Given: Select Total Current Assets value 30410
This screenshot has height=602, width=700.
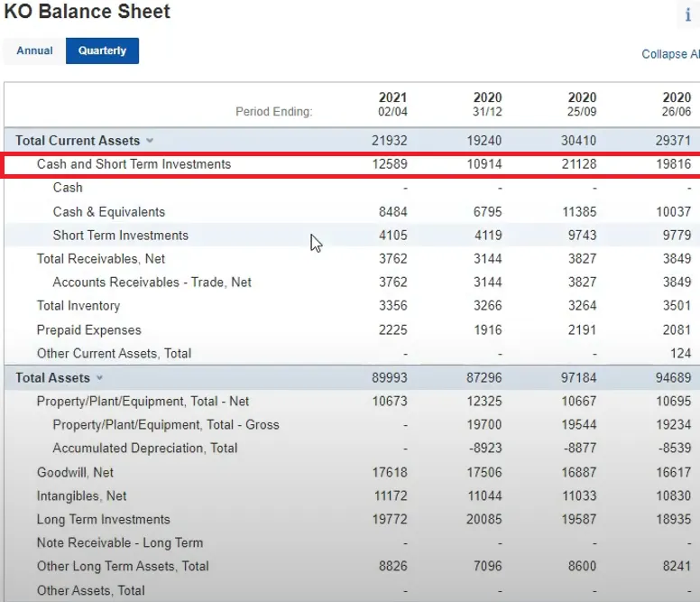Looking at the screenshot, I should point(578,141).
